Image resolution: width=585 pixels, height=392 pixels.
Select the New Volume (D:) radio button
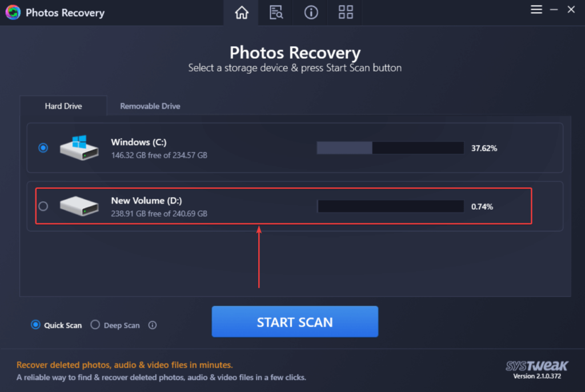(43, 206)
